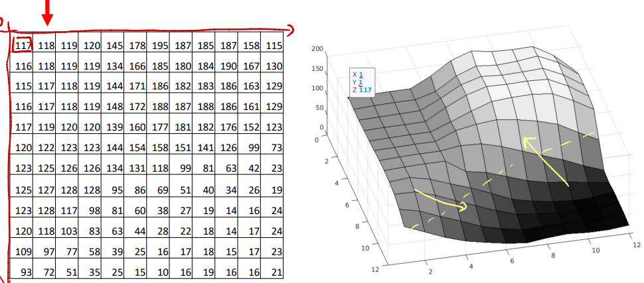
Task: Select the cell with value 184
Action: [204, 62]
